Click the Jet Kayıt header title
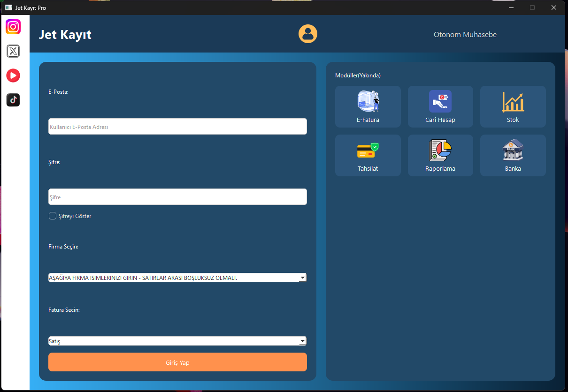Viewport: 568px width, 392px height. 65,35
